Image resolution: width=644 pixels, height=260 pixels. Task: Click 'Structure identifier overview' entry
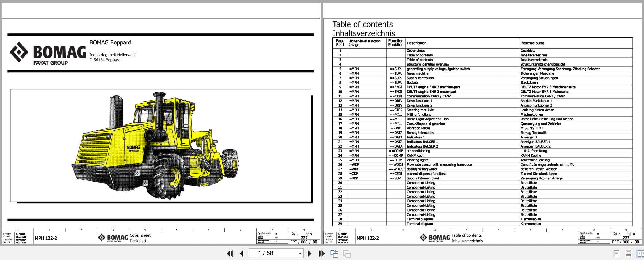[x=428, y=64]
